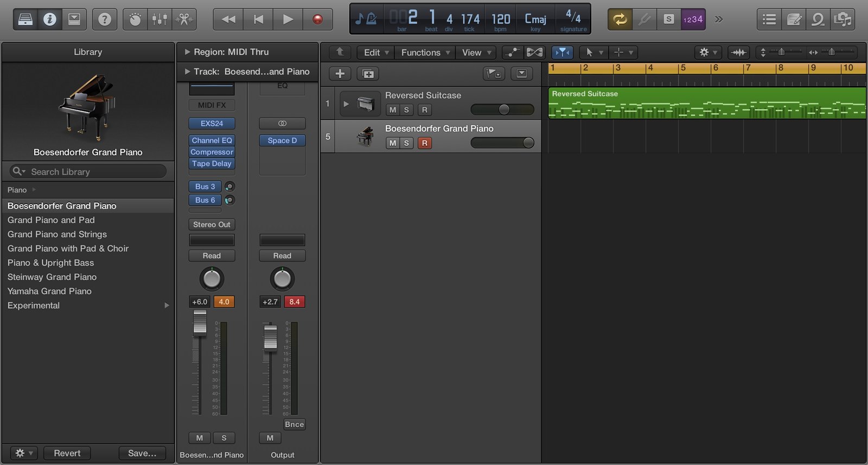
Task: Expand the Region: MIDI Thru section
Action: click(187, 52)
